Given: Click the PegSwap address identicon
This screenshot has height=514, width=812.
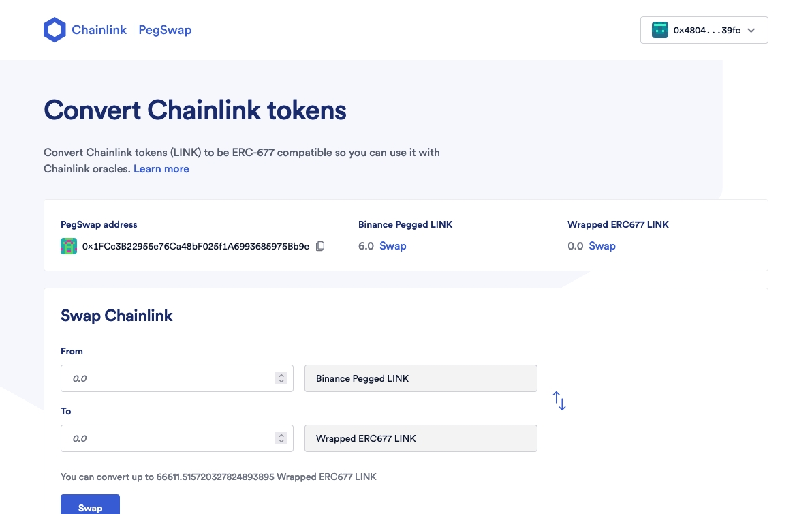Looking at the screenshot, I should pos(69,246).
